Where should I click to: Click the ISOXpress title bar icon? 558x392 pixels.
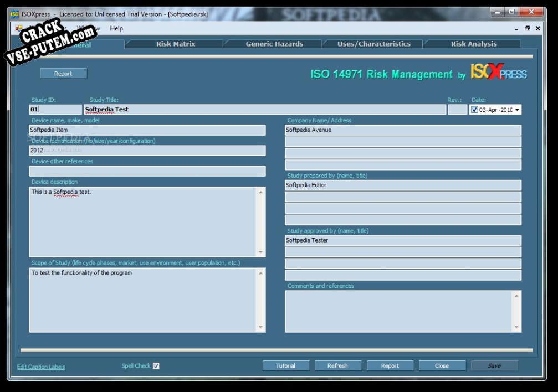[14, 14]
